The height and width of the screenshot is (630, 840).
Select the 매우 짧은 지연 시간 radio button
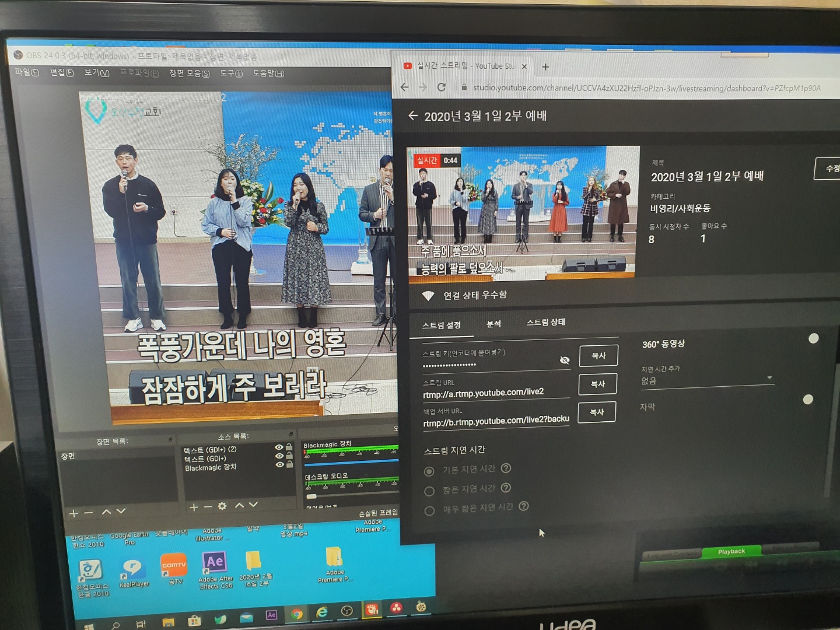pyautogui.click(x=429, y=510)
